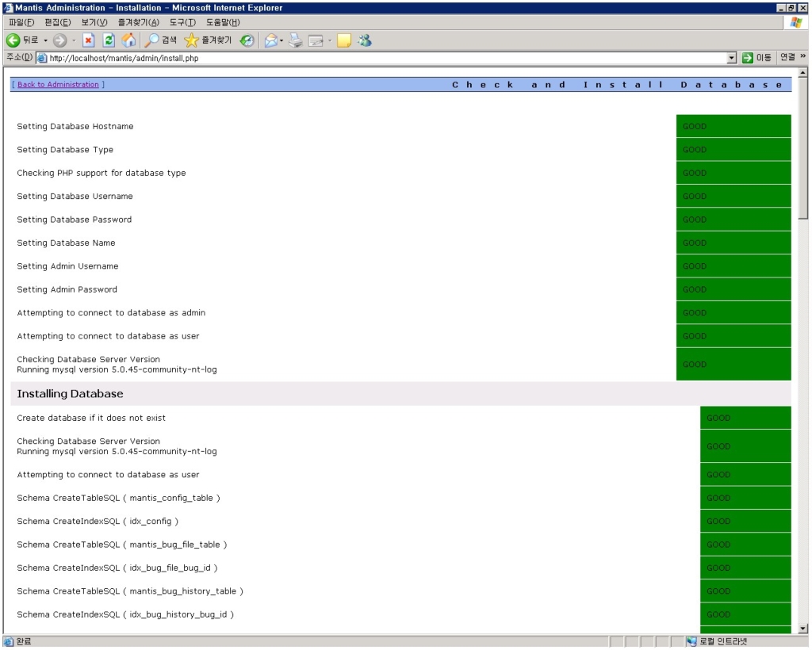Expand the Forward button history dropdown

tap(74, 40)
